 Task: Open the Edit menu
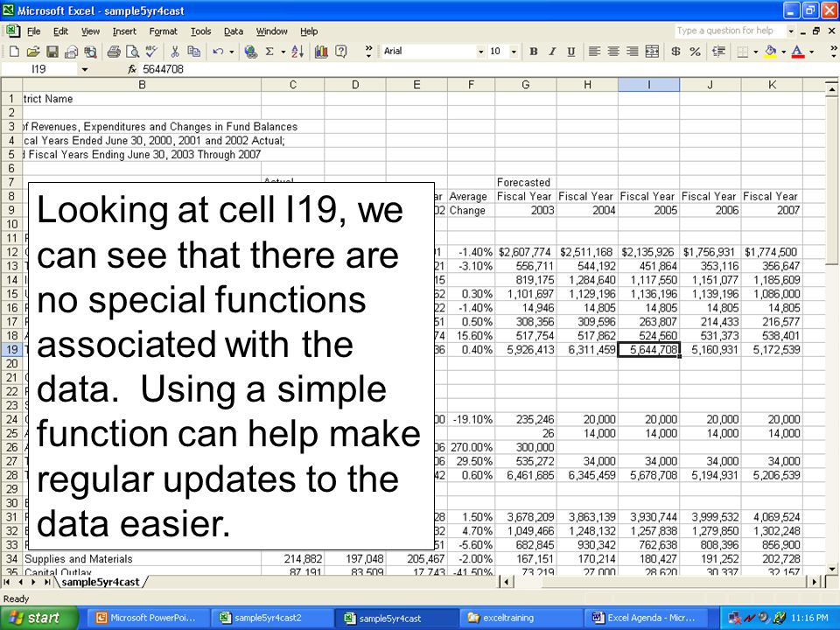tap(60, 31)
